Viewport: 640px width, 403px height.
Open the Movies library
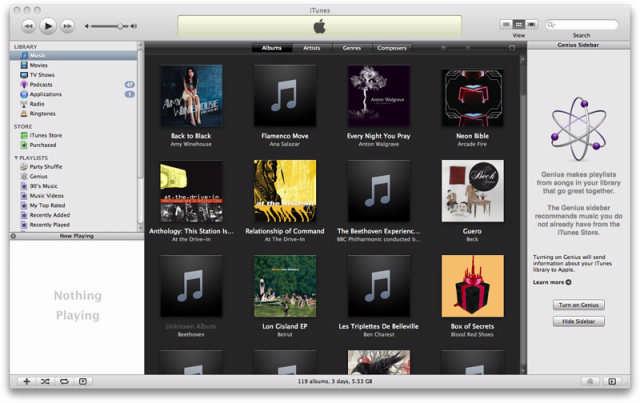[73, 65]
